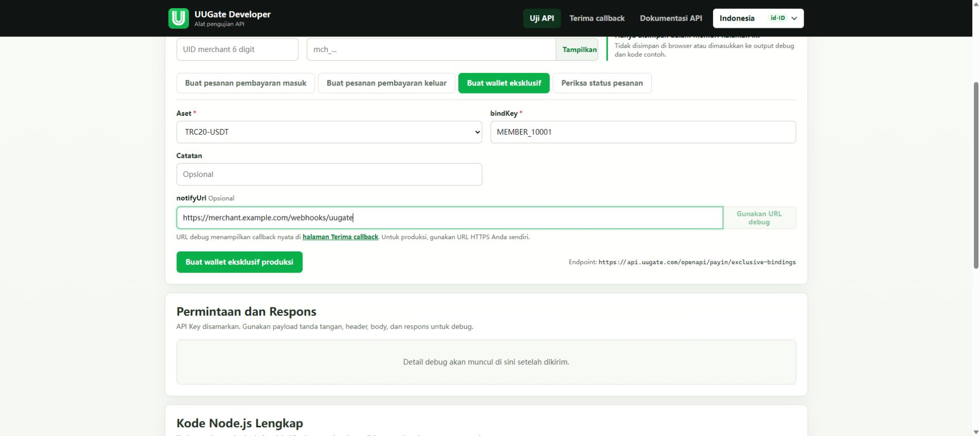Go to Terima callback page

[597, 18]
